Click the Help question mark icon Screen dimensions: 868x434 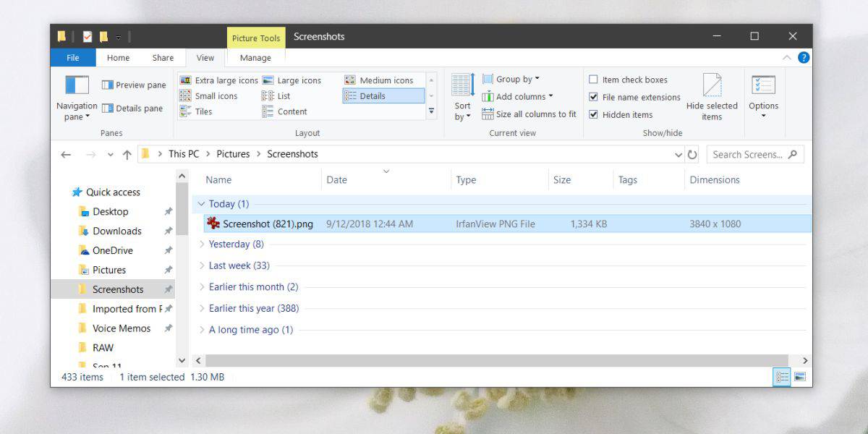804,58
